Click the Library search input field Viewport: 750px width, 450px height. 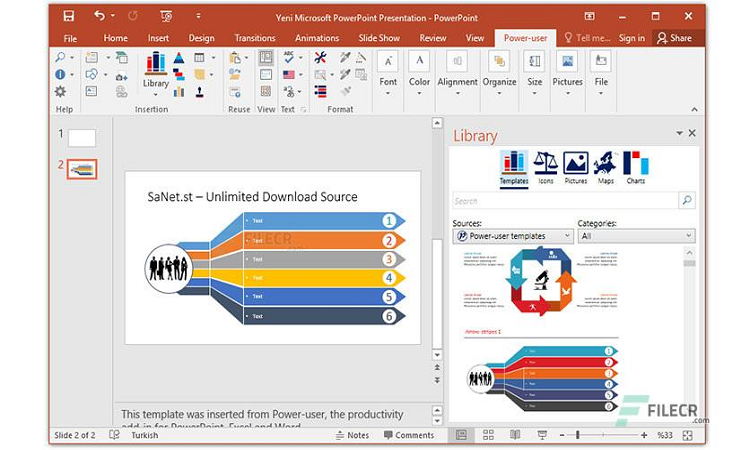click(x=565, y=201)
